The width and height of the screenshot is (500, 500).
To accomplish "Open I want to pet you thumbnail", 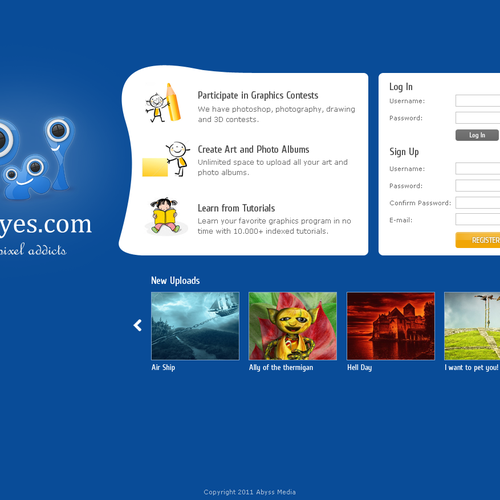I will click(x=472, y=326).
